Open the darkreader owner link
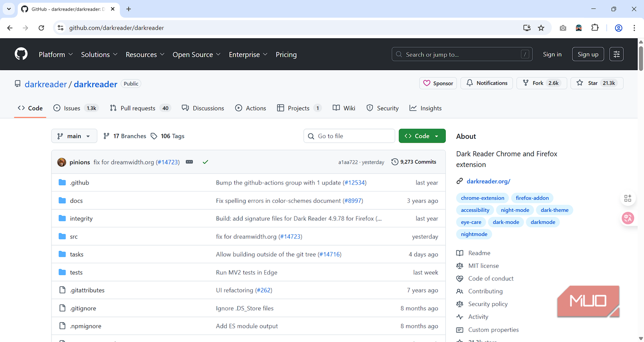 click(x=46, y=84)
